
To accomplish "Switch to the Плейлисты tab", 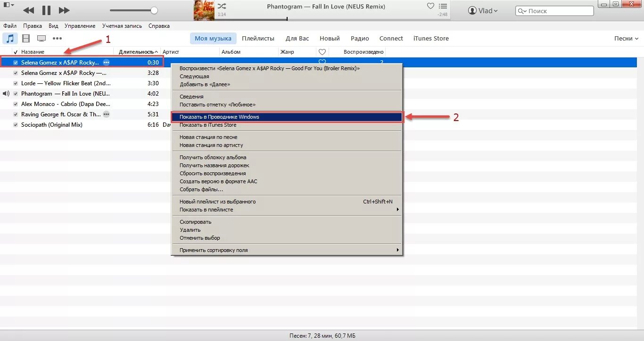I will pos(258,39).
